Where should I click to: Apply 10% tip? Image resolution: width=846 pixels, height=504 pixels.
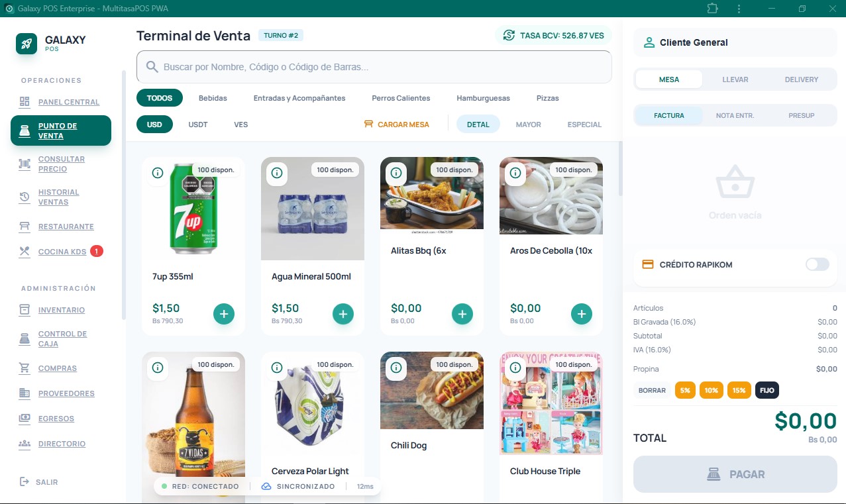712,390
